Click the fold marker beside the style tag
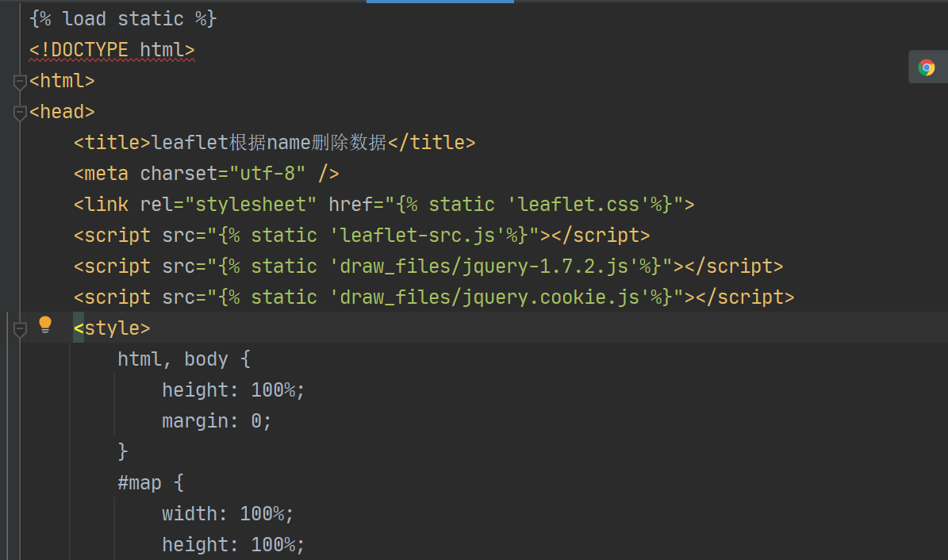Viewport: 948px width, 560px height. (x=20, y=328)
